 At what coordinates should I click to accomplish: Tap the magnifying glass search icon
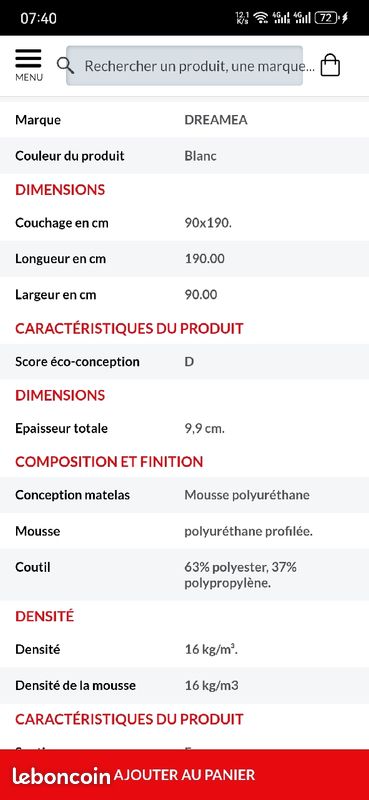tap(65, 65)
